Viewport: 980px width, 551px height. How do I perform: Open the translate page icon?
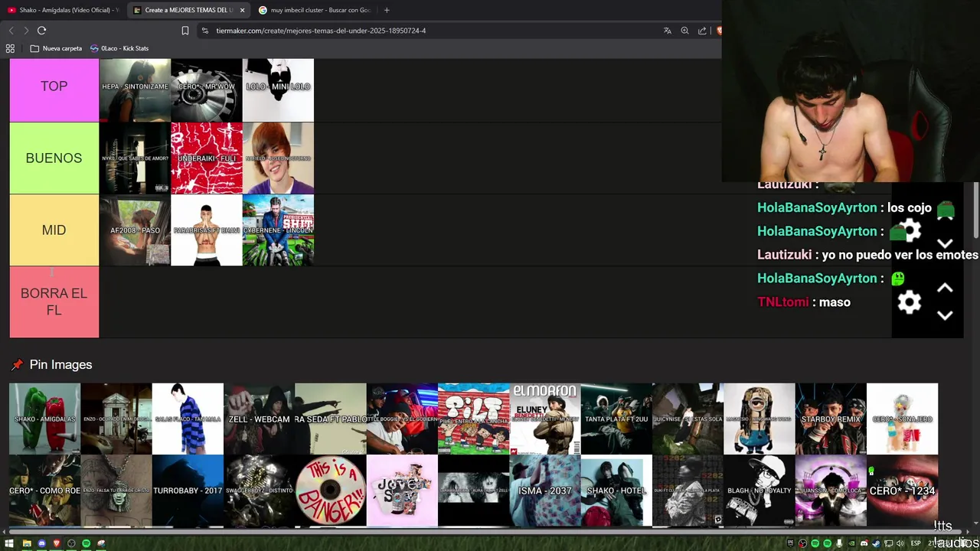point(668,31)
